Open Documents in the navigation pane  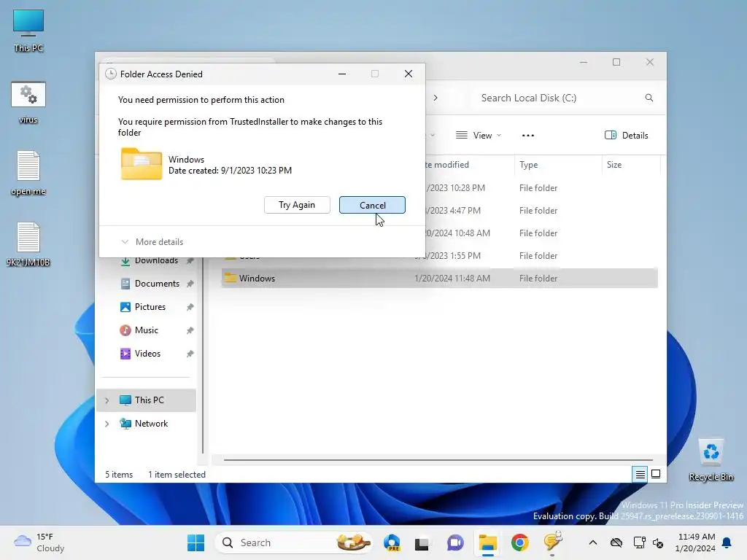coord(157,284)
